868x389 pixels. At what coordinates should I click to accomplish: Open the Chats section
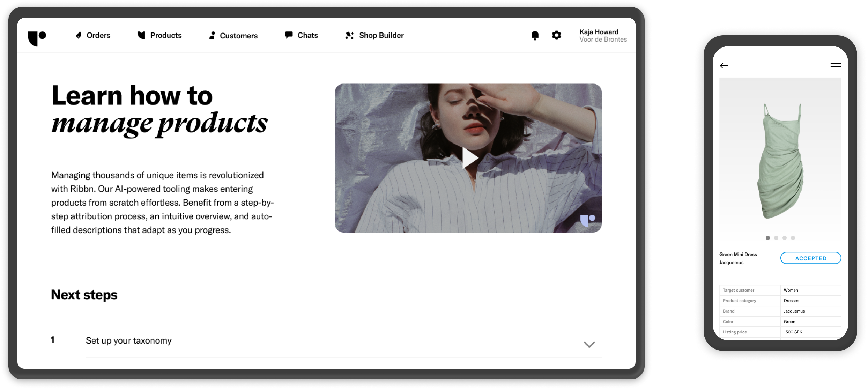tap(302, 35)
